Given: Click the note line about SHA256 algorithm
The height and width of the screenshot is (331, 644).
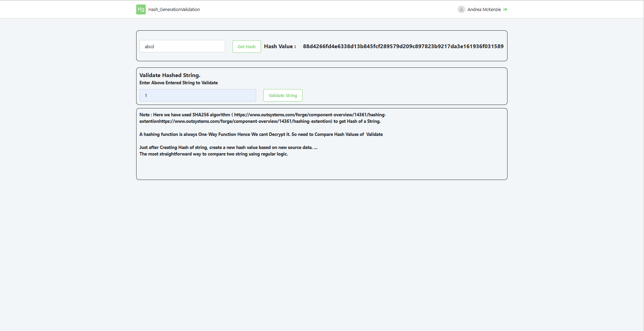Looking at the screenshot, I should pos(263,118).
